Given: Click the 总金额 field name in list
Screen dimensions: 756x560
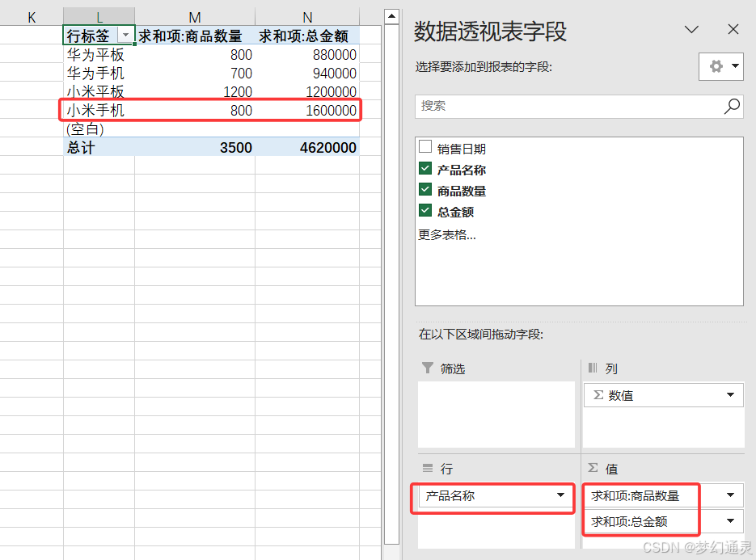Looking at the screenshot, I should tap(456, 212).
